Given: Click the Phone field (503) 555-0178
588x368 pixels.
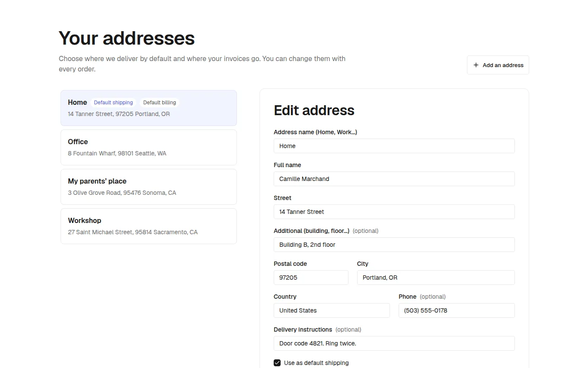Looking at the screenshot, I should (457, 310).
